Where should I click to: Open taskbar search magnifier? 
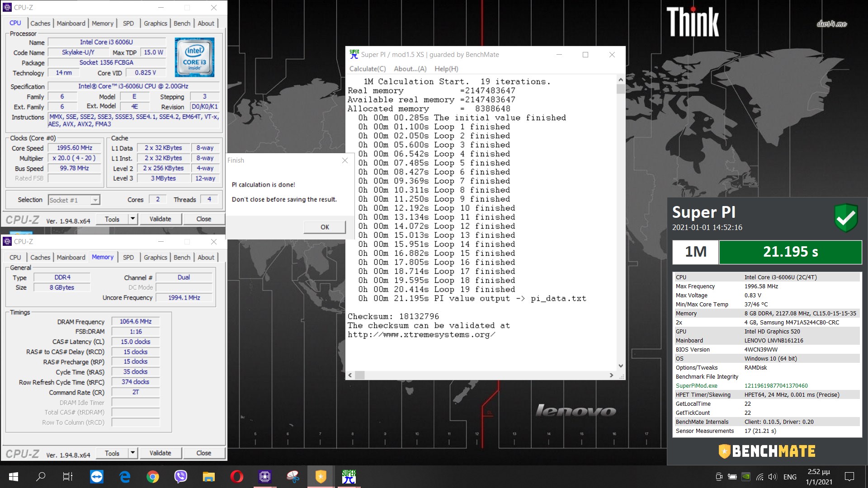[41, 477]
